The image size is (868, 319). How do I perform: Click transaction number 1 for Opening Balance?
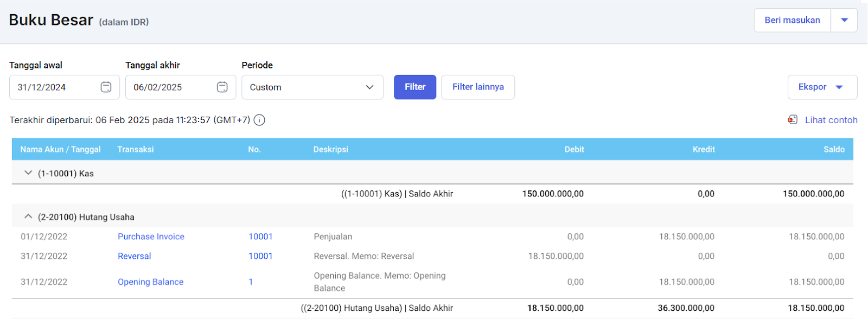pos(251,282)
